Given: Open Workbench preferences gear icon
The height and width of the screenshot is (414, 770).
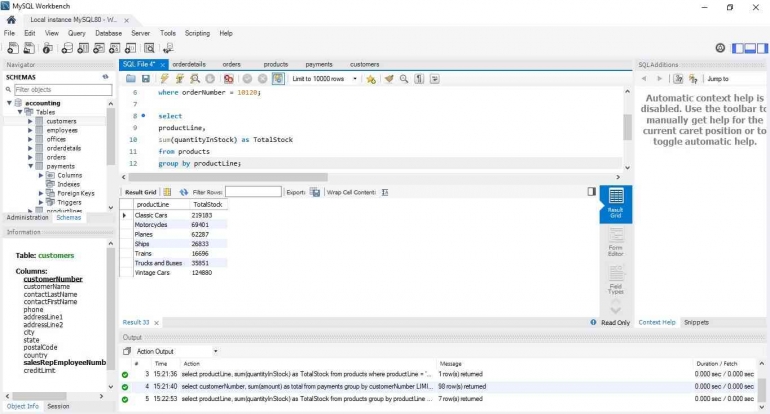Looking at the screenshot, I should [720, 48].
